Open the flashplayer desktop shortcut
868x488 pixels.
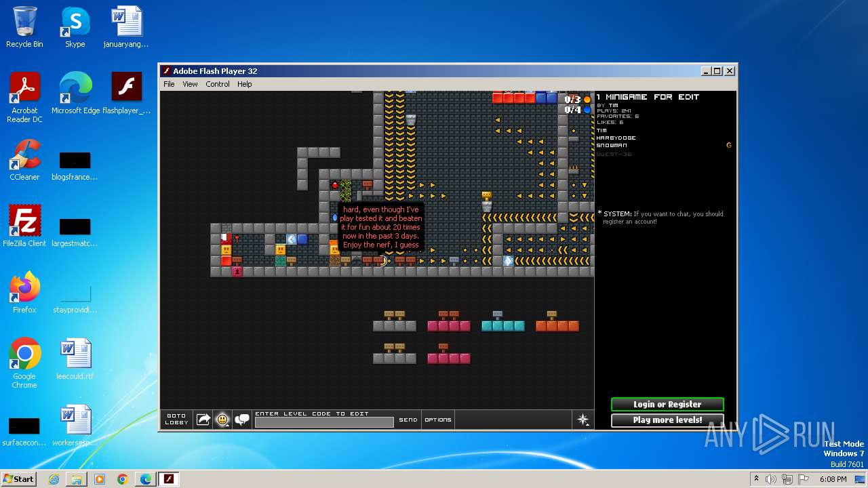click(126, 94)
